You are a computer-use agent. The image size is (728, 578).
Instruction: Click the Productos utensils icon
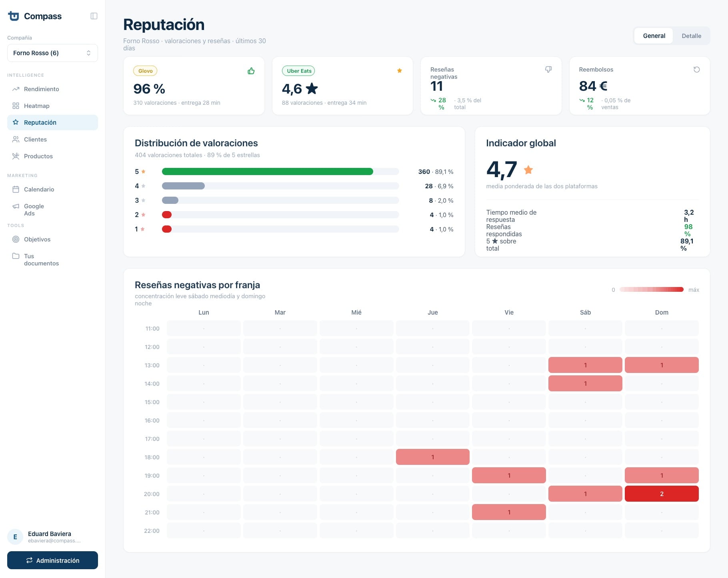[16, 156]
